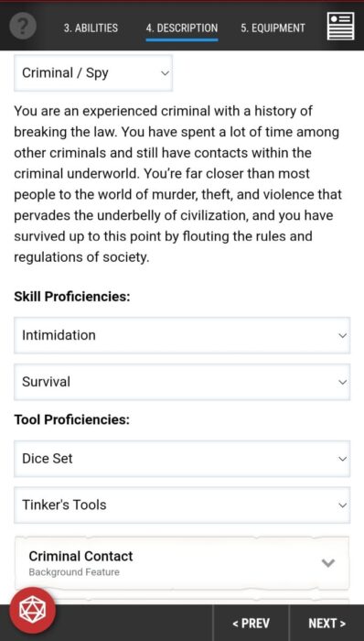Click the Intimidation dropdown arrow
The height and width of the screenshot is (641, 364).
tap(342, 336)
